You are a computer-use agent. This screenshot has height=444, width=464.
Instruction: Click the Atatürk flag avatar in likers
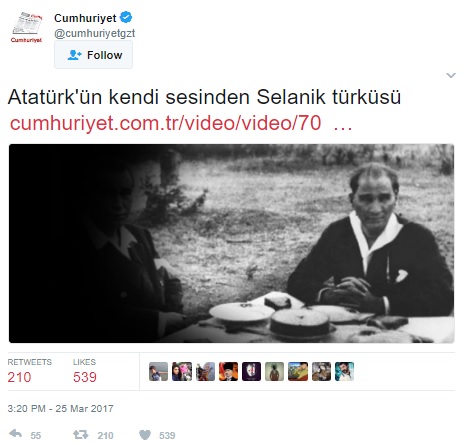(x=228, y=371)
